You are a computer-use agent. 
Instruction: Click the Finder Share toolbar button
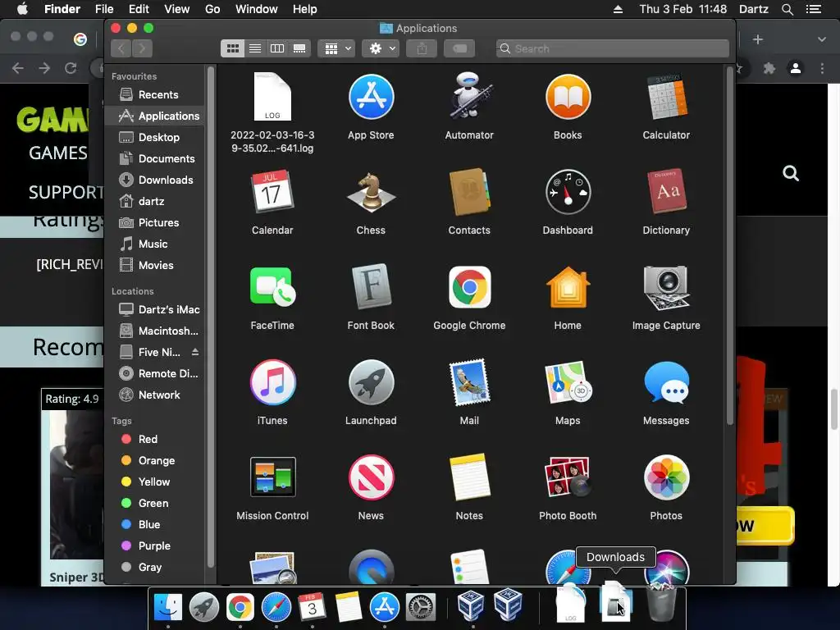[422, 48]
